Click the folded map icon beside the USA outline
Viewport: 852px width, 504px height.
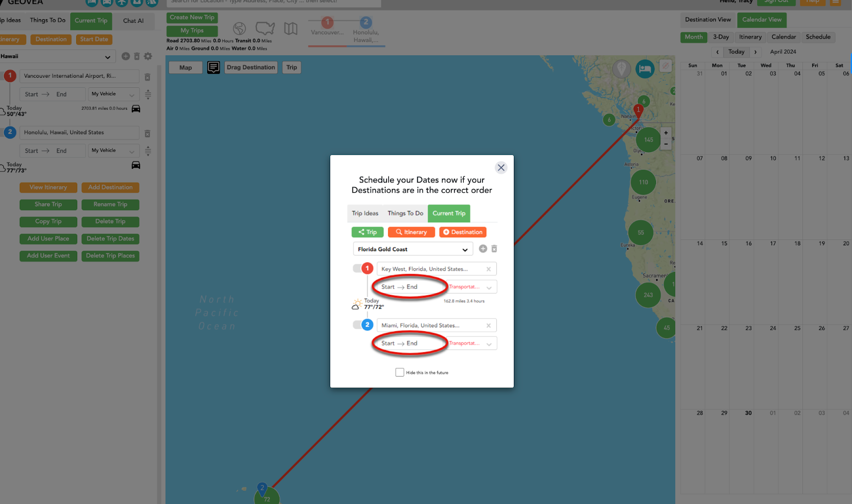coord(290,29)
